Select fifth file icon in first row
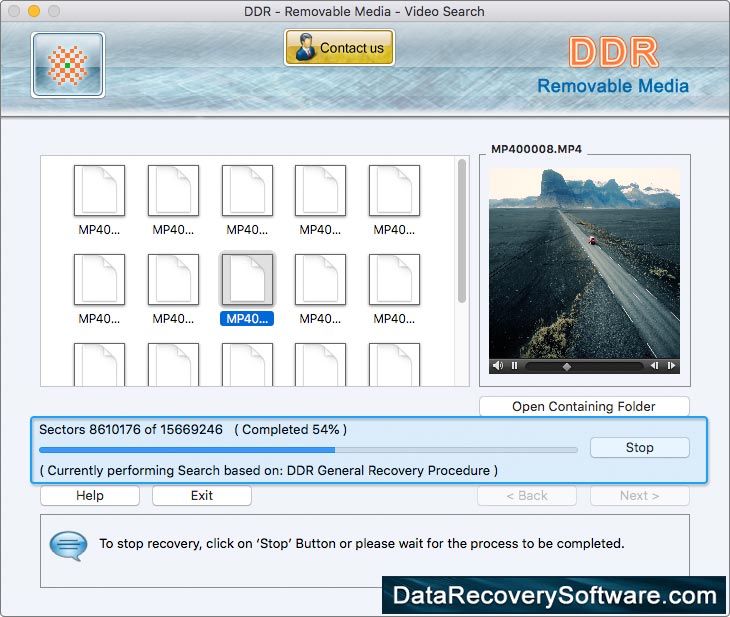730x617 pixels. pyautogui.click(x=394, y=190)
